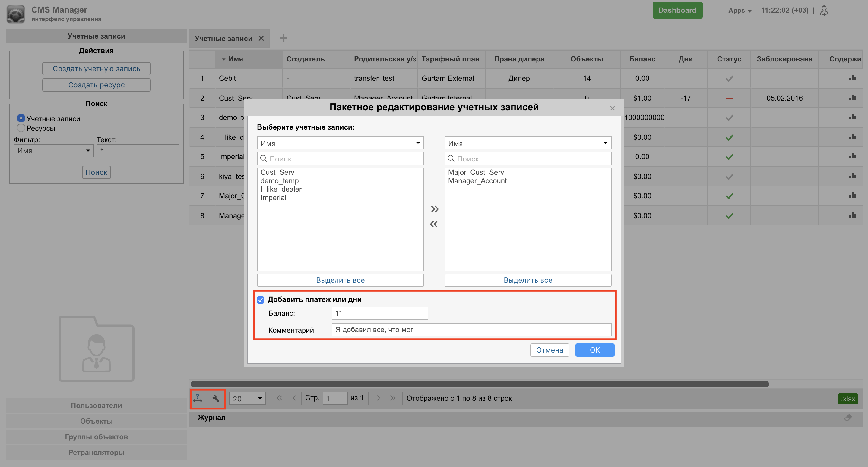The image size is (868, 467).
Task: Open left list Имя filter dropdown
Action: 340,143
